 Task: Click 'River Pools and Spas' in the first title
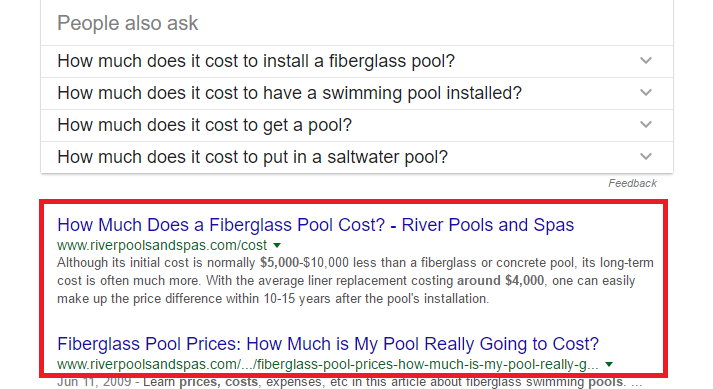[x=488, y=225]
